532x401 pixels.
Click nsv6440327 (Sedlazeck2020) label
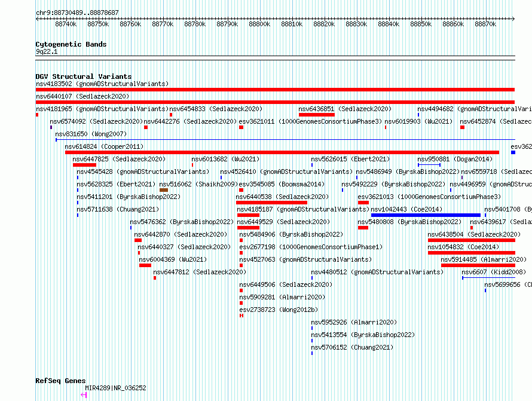pos(184,247)
